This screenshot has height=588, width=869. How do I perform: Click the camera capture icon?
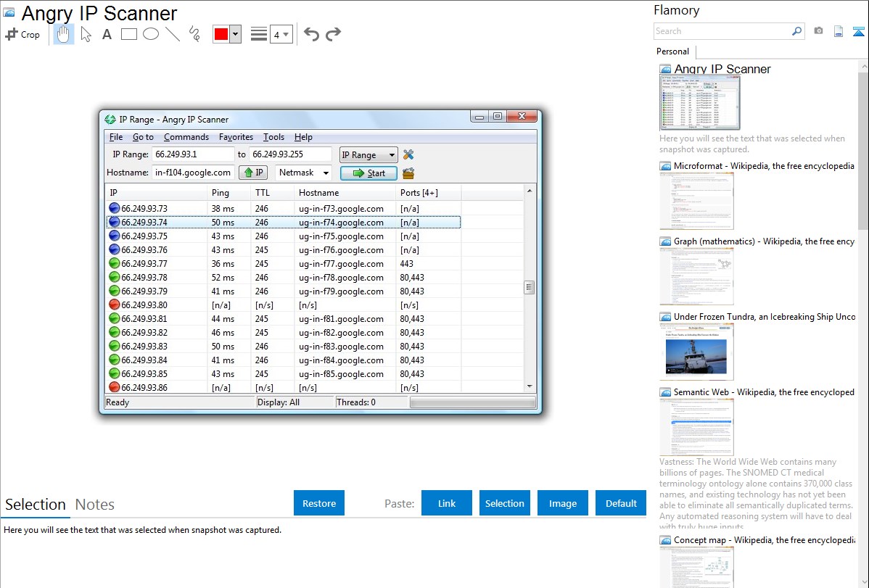tap(818, 31)
